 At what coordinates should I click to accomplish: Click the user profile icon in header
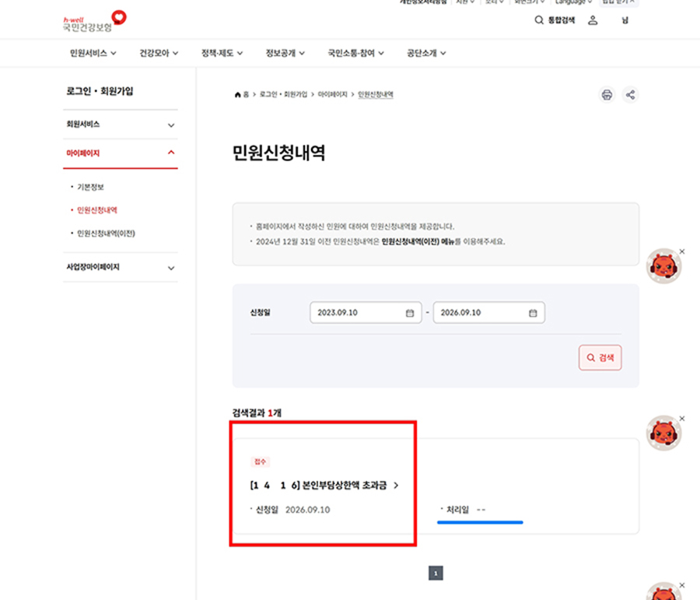[593, 20]
